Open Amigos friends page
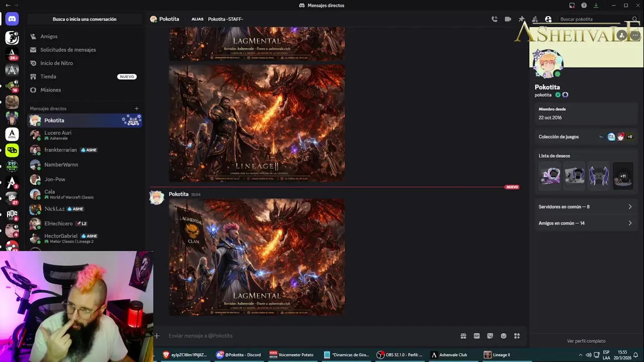Viewport: 644px width, 362px height. 85,36
